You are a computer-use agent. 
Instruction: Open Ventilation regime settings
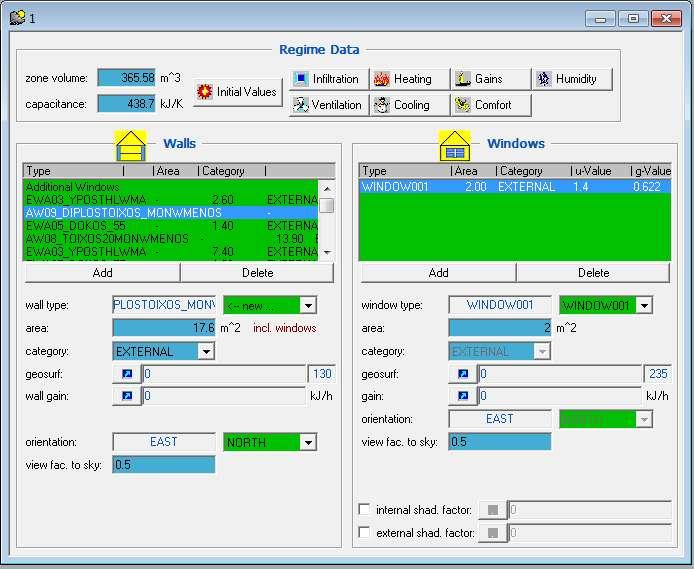pos(329,105)
